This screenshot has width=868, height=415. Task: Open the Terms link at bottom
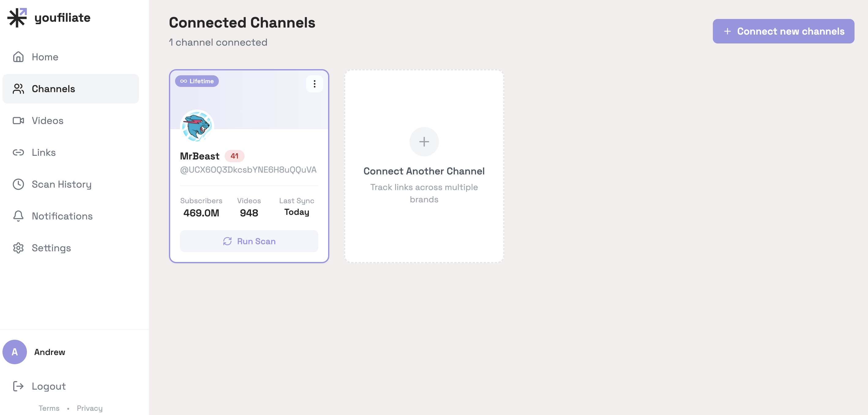49,408
